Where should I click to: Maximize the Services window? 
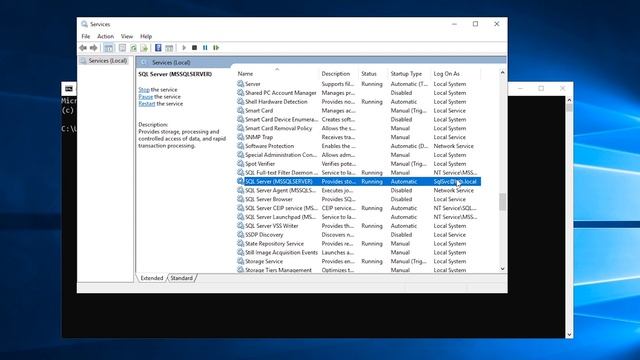pyautogui.click(x=476, y=24)
